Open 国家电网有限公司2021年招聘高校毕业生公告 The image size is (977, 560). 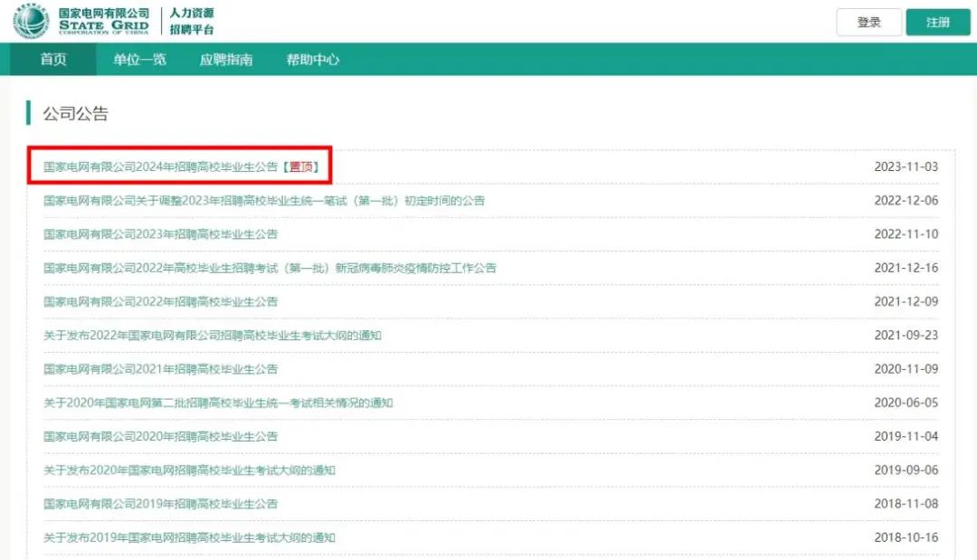point(161,369)
